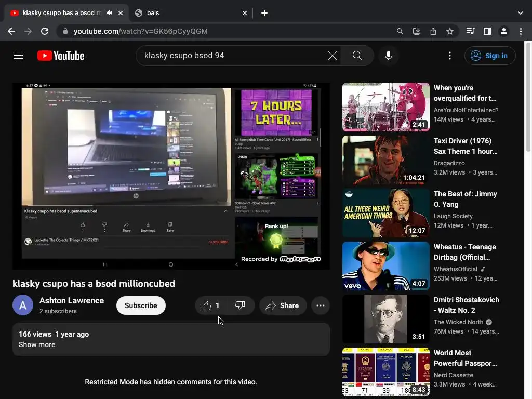
Task: Open the Ashton Lawrence channel name
Action: point(72,301)
